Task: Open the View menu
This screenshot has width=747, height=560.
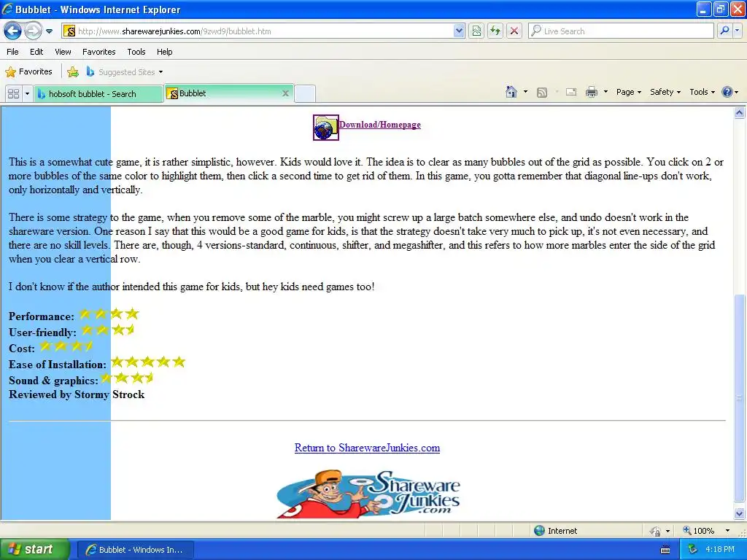Action: 63,52
